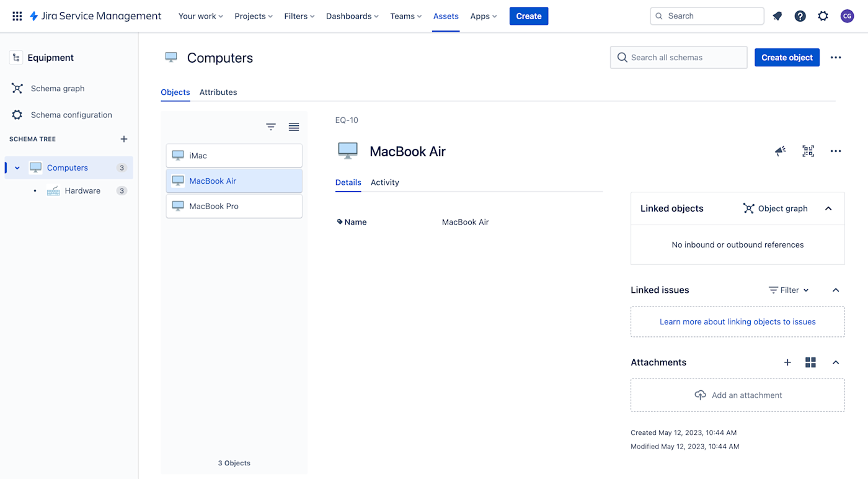Open Learn more about linking objects link
Screen dimensions: 868x479
[x=738, y=321]
